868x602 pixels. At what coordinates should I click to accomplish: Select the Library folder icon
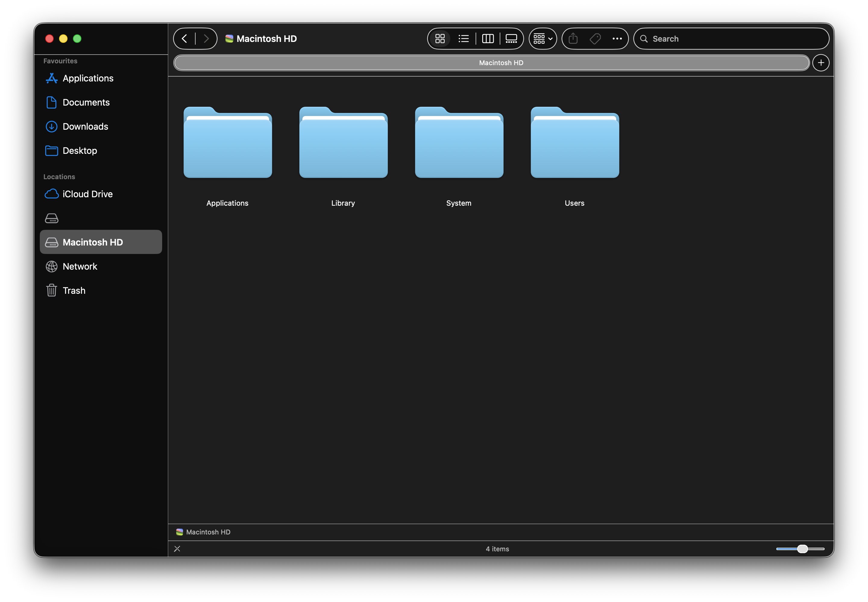tap(343, 142)
